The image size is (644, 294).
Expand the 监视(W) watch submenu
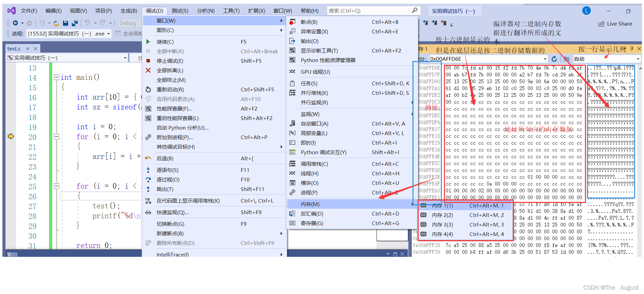click(x=352, y=114)
